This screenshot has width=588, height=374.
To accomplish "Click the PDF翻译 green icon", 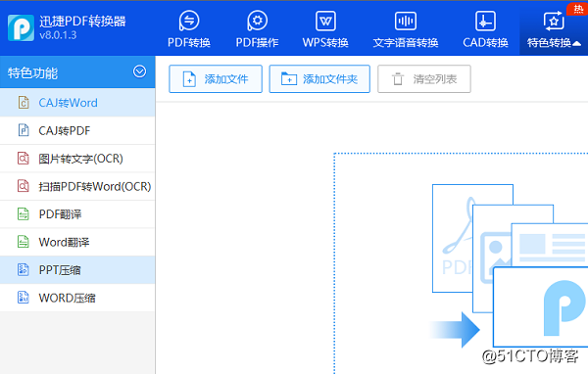I will 24,214.
